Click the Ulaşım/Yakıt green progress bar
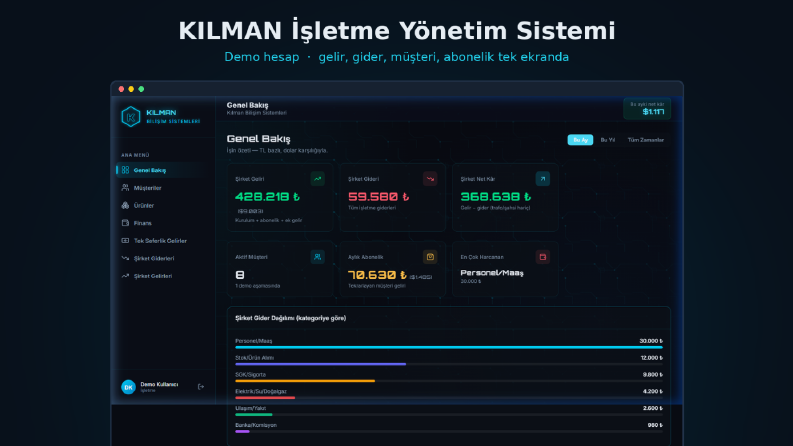Viewport: 793px width, 446px height. click(254, 415)
